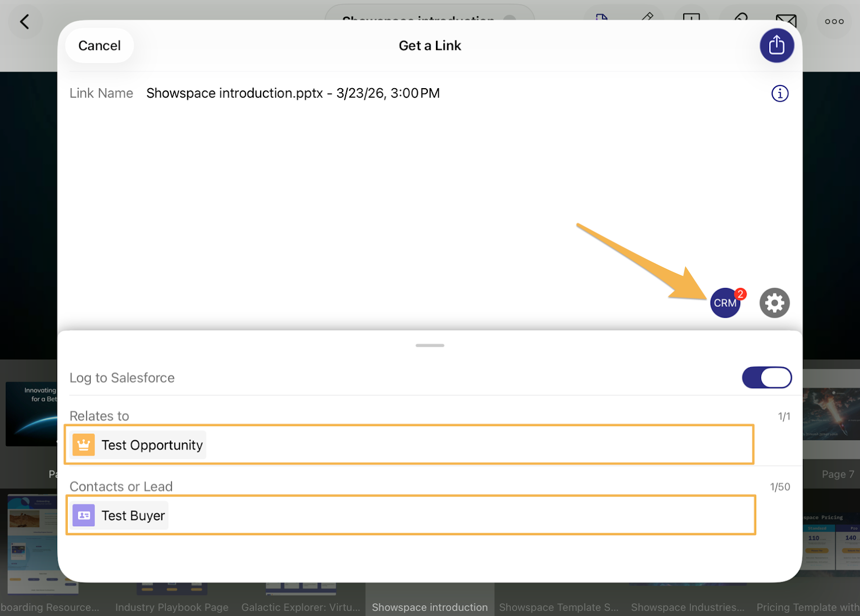Go back using the chevron arrow
This screenshot has width=860, height=616.
(x=25, y=22)
